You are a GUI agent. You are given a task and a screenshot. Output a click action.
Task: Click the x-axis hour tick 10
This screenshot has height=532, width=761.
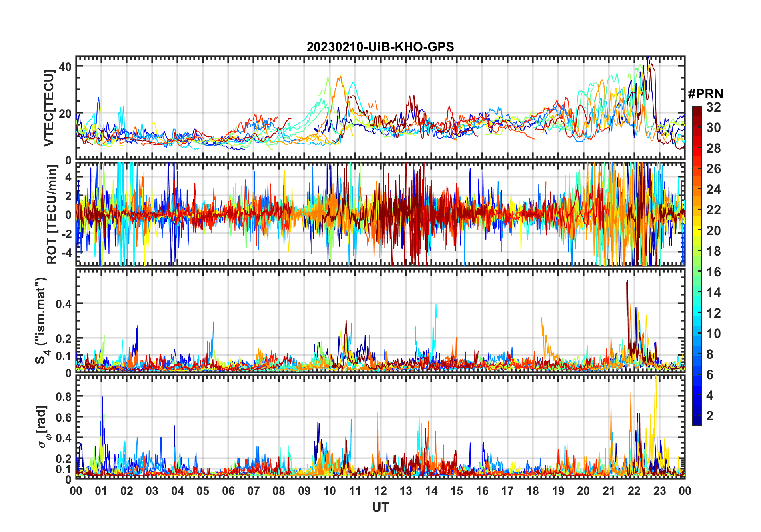[x=330, y=491]
